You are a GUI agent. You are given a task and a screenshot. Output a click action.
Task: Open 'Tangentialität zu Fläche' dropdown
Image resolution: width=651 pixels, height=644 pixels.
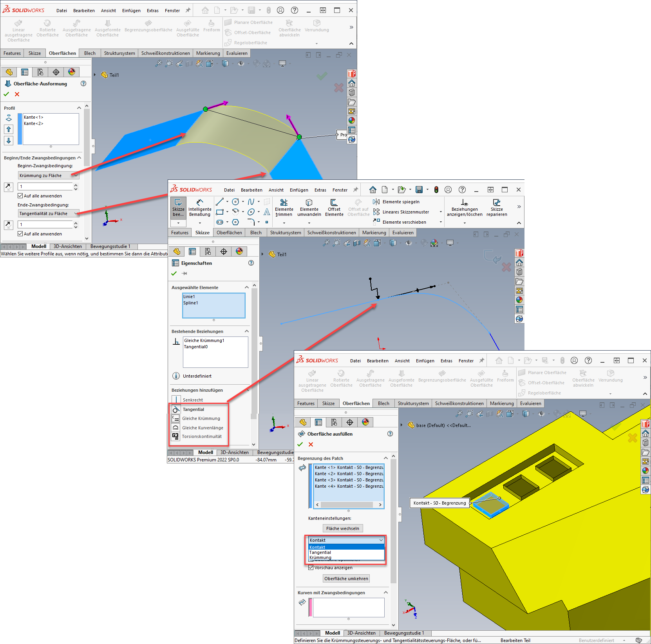49,213
